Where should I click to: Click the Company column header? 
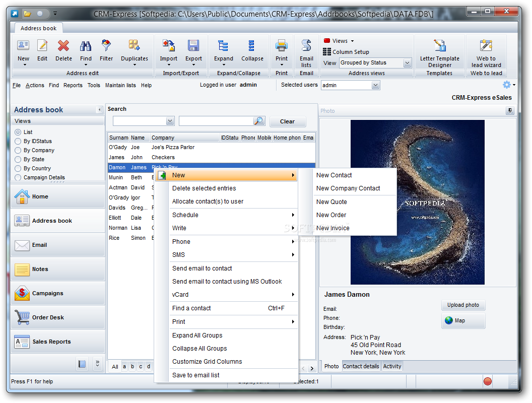(185, 138)
